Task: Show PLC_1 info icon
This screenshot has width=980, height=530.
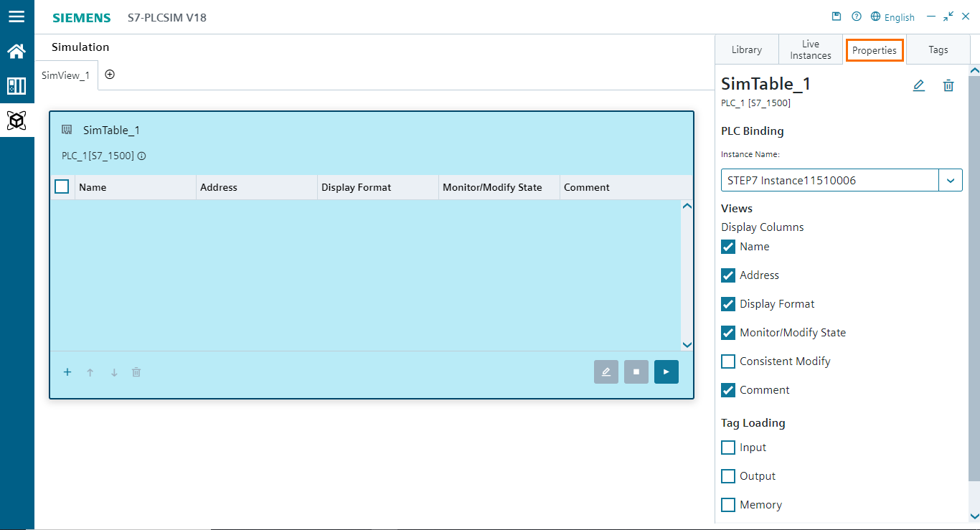Action: coord(141,156)
